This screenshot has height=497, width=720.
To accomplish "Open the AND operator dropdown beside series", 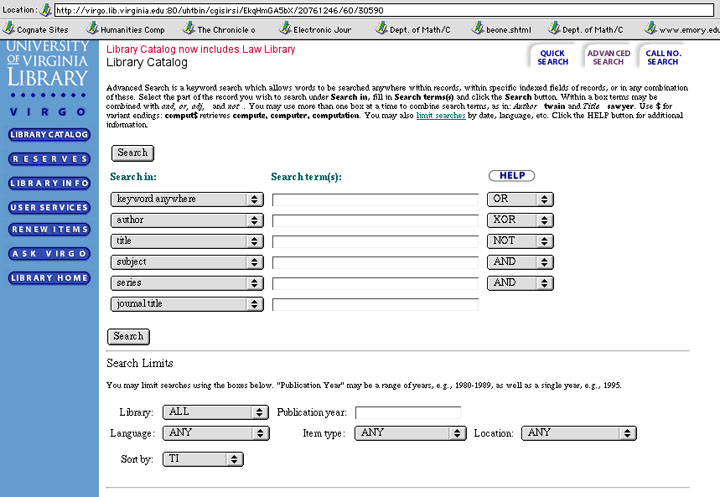I will coord(520,283).
